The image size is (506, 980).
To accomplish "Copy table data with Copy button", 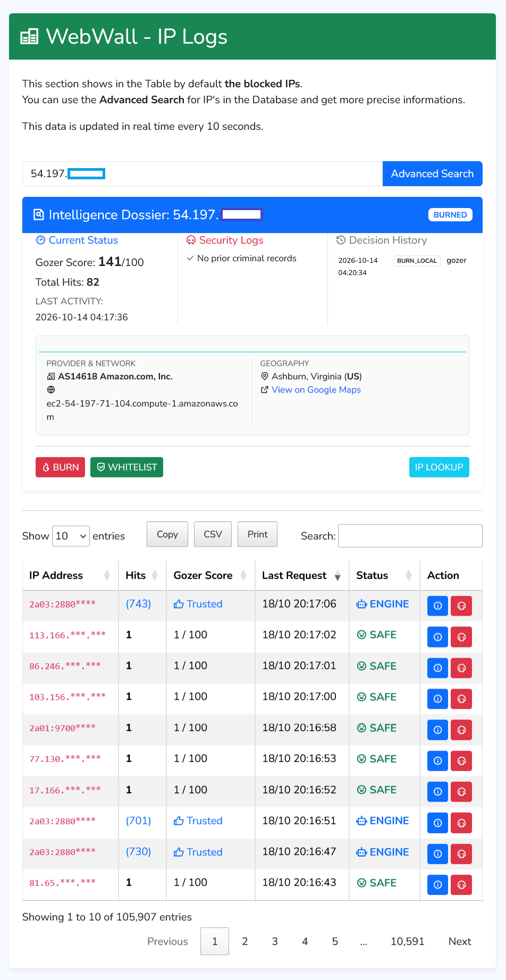I will pos(167,534).
